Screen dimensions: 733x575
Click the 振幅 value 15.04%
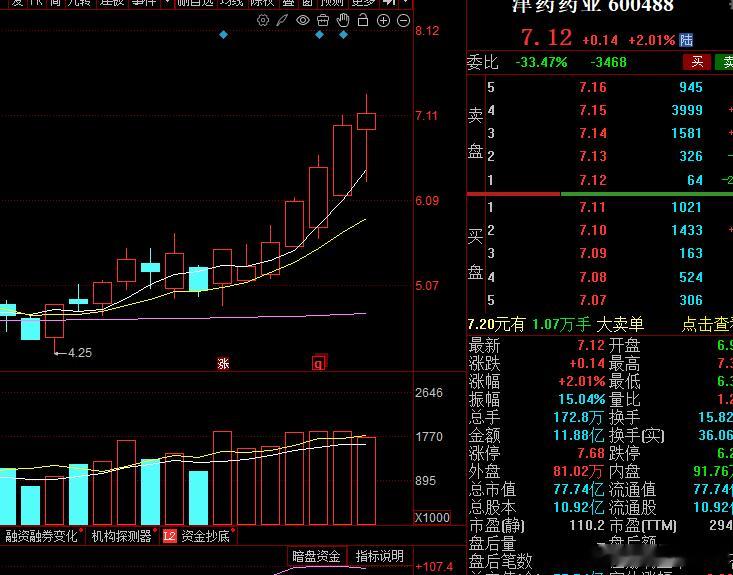(x=582, y=399)
